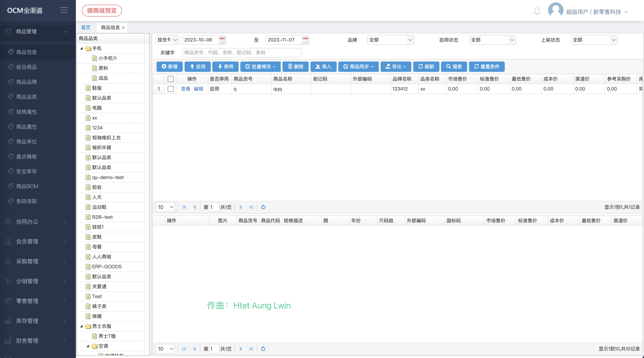Click the start date field 2023-10-08
Screen dimensions: 644x358
204,40
